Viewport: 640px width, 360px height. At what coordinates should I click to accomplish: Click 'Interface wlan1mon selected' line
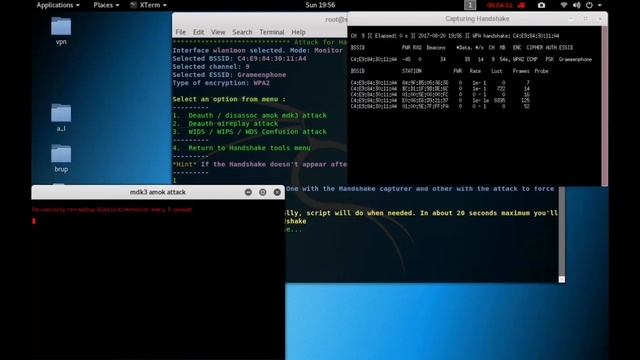tap(258, 51)
